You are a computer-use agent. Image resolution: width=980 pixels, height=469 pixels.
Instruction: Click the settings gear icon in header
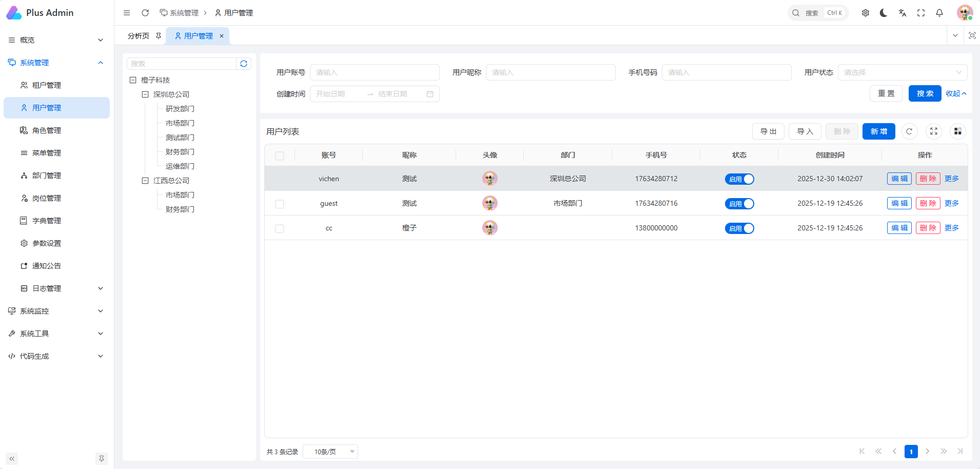point(866,13)
